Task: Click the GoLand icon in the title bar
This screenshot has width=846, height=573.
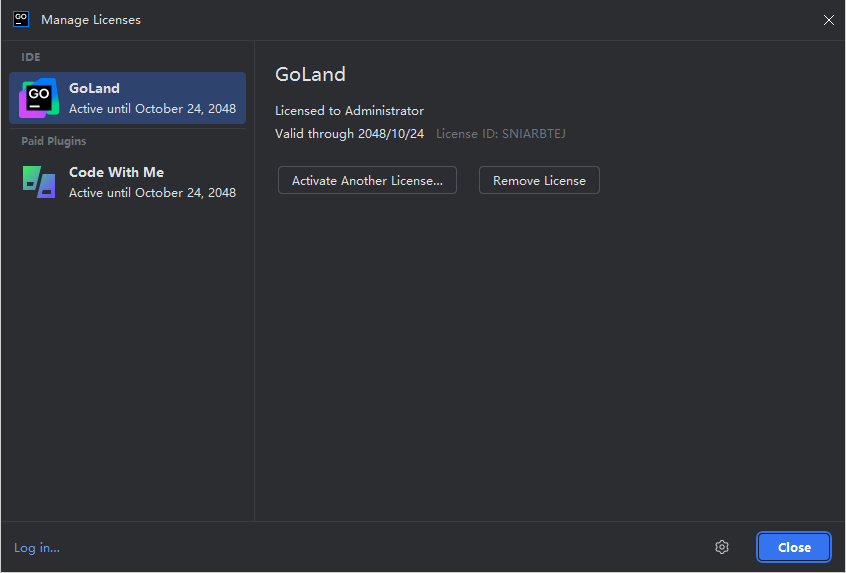Action: [x=21, y=19]
